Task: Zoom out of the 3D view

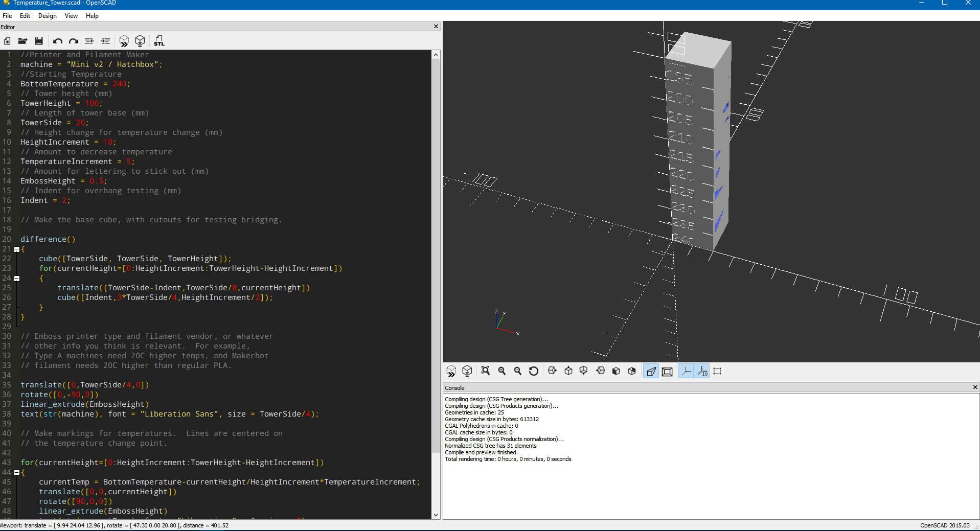Action: click(x=517, y=371)
